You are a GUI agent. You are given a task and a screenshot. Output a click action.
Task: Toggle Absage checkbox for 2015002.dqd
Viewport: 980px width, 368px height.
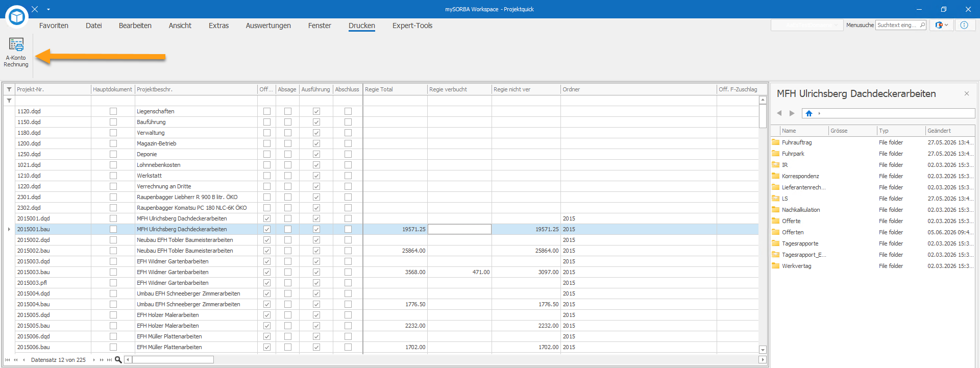(288, 240)
